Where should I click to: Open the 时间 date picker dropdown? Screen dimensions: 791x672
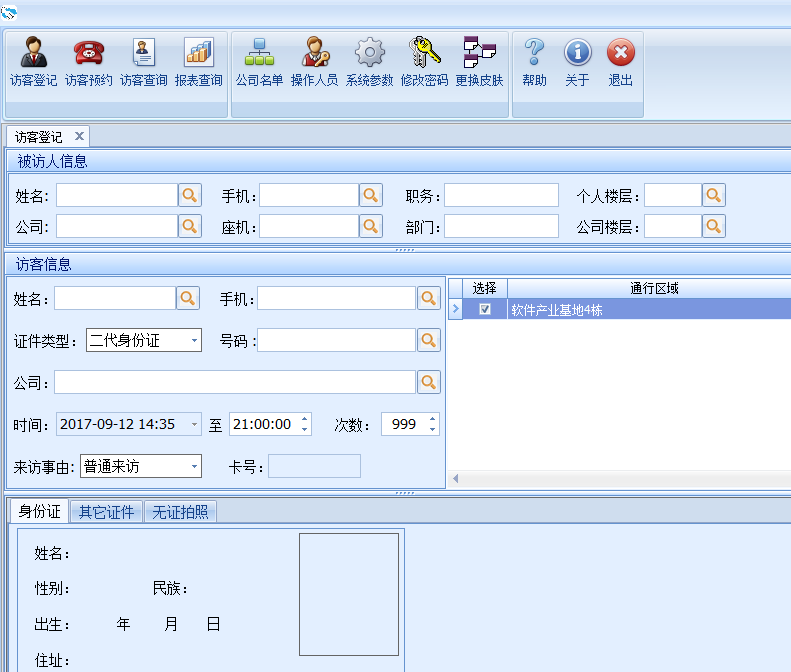(194, 424)
